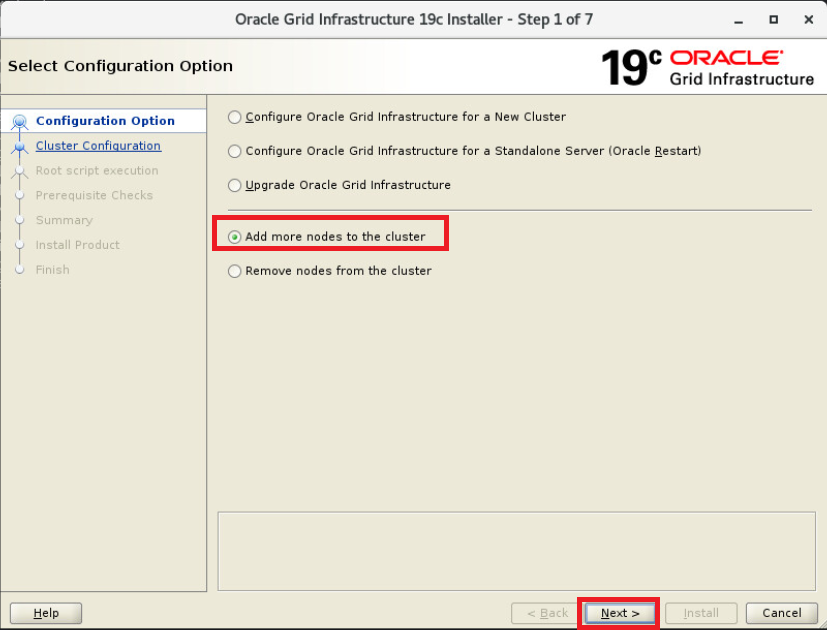Minimize the installer window
Viewport: 827px width, 630px height.
(738, 20)
